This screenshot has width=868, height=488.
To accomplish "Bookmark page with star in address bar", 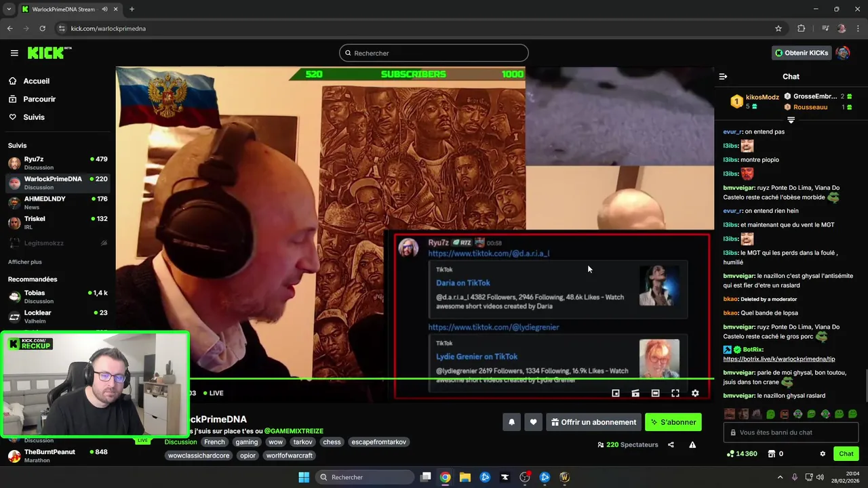I will click(x=778, y=28).
